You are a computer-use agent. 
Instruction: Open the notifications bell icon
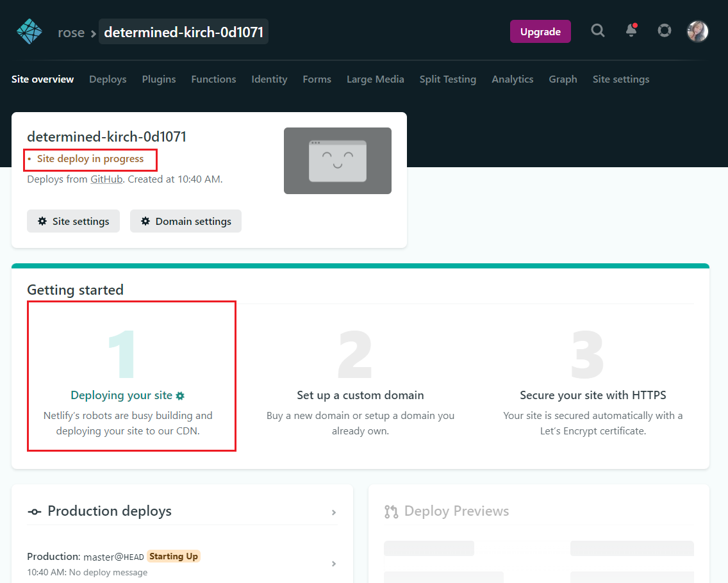tap(631, 30)
